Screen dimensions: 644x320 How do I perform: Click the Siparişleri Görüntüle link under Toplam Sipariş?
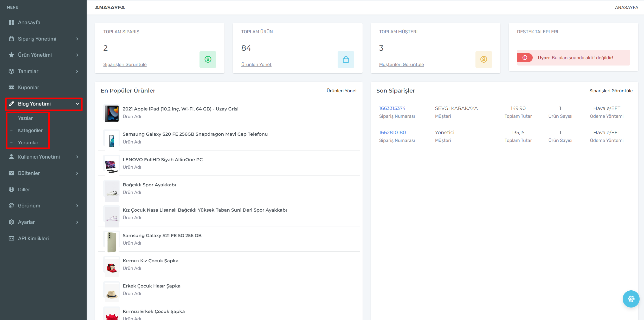tap(125, 64)
